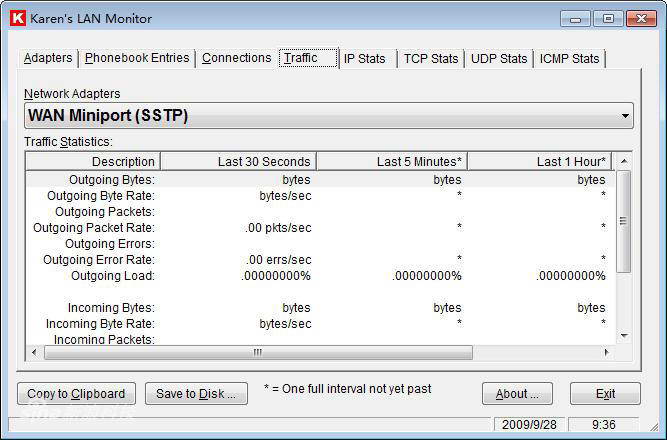Open the About ... dialog button
Viewport: 667px width, 440px height.
(517, 394)
